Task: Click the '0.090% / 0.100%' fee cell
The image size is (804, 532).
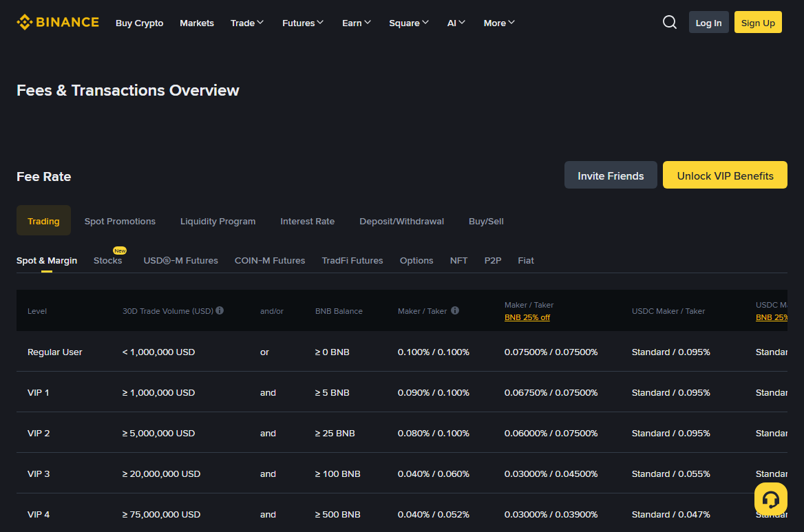Action: tap(433, 392)
